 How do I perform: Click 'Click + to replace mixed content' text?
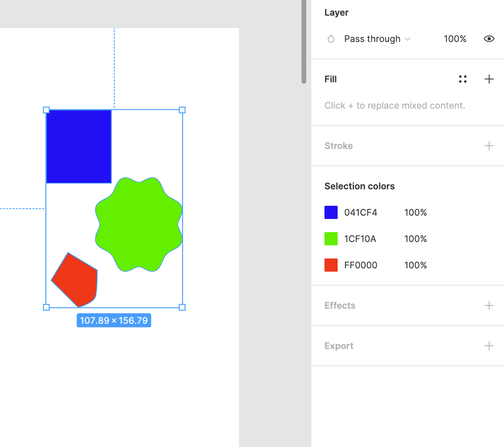(x=394, y=105)
